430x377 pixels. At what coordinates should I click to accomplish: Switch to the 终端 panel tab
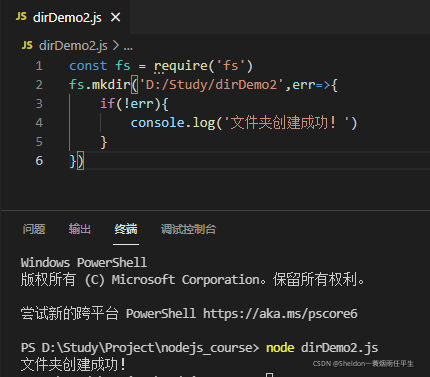126,229
